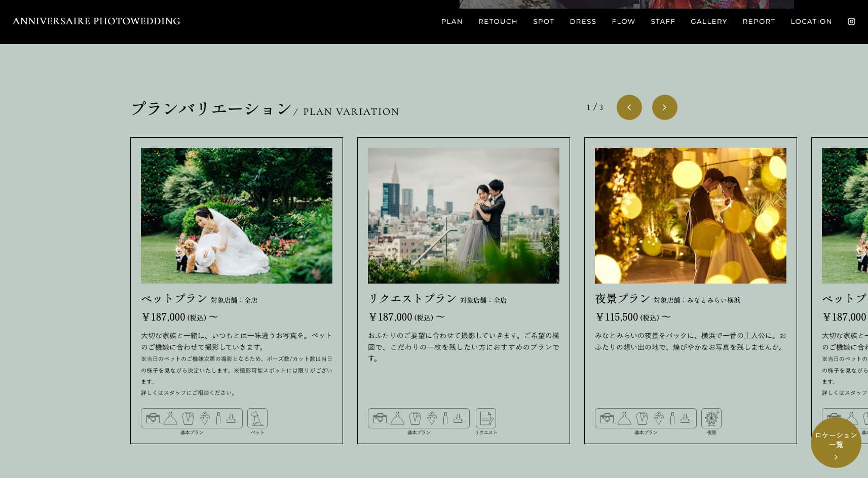Open the DRESS navigation item
The image size is (868, 478).
coord(583,22)
